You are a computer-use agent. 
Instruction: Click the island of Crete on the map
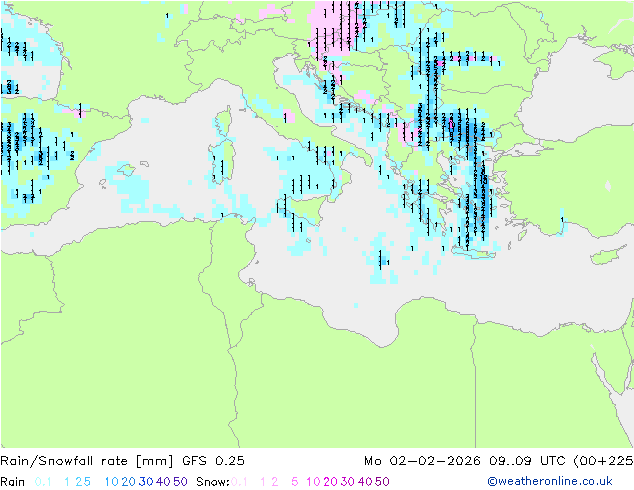coord(473,253)
